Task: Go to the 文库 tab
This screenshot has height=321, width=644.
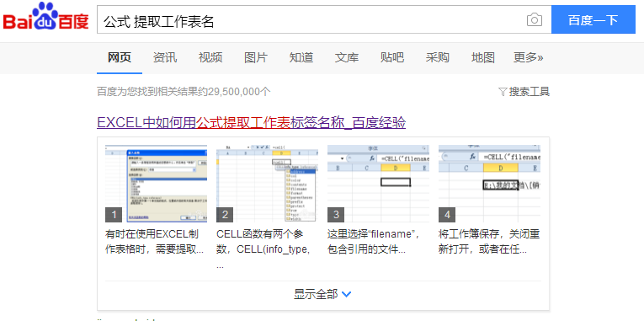Action: click(346, 57)
